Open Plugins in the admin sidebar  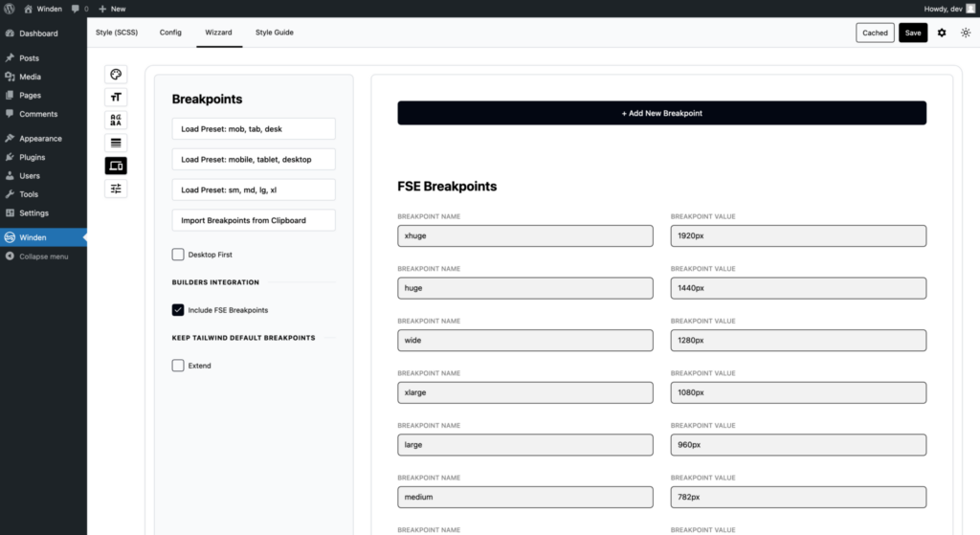tap(32, 158)
